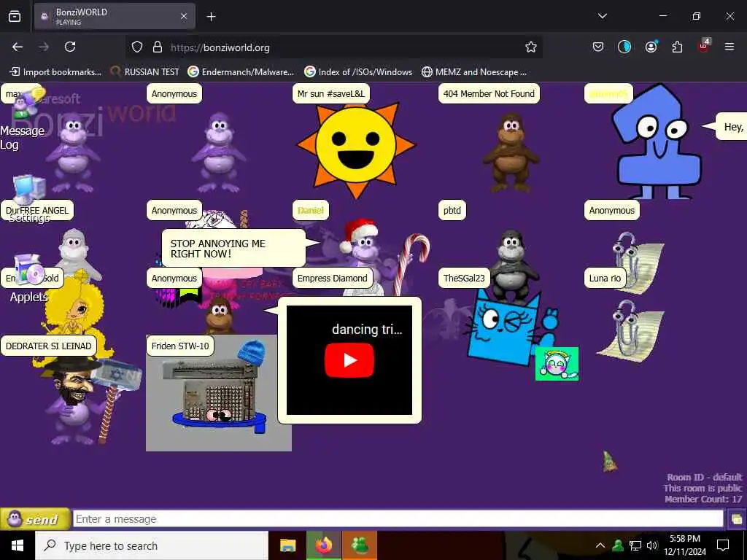Click the Friden STW-10 name tag
Viewport: 747px width, 560px height.
coord(180,346)
